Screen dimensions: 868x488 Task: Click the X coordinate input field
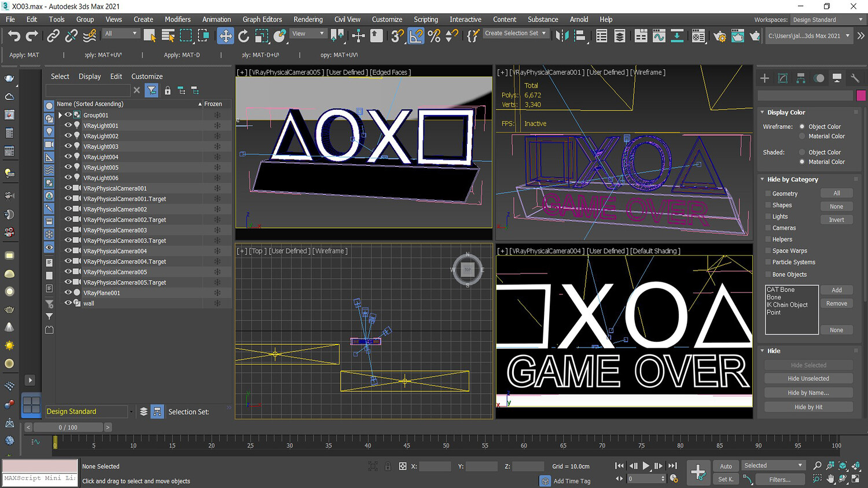tap(435, 466)
